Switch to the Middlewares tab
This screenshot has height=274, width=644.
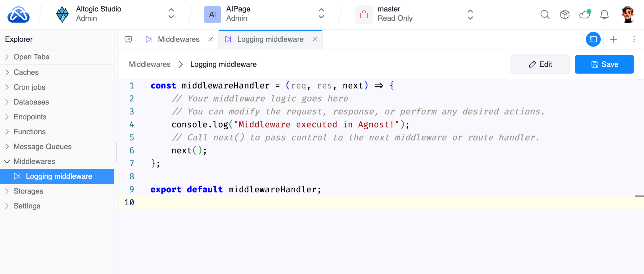178,39
